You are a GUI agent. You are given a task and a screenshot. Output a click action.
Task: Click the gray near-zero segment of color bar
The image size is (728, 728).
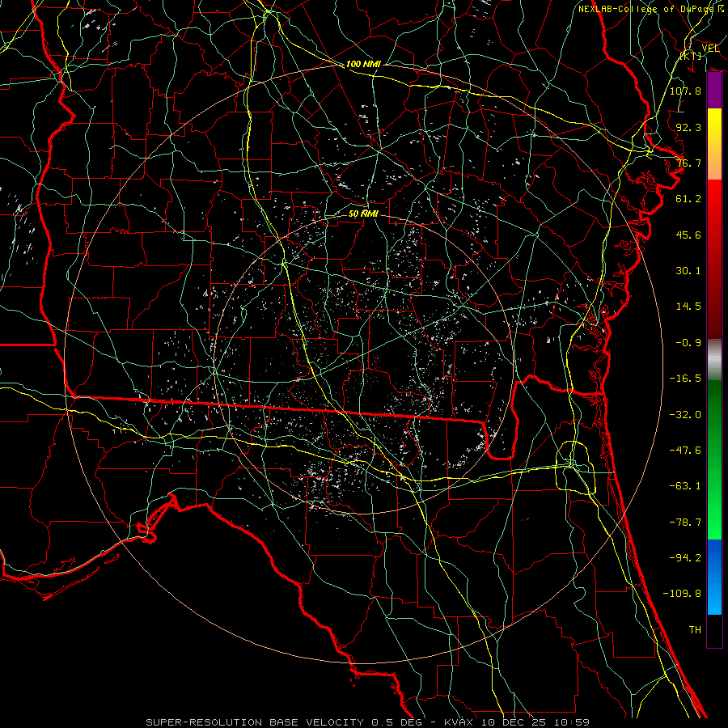click(714, 360)
